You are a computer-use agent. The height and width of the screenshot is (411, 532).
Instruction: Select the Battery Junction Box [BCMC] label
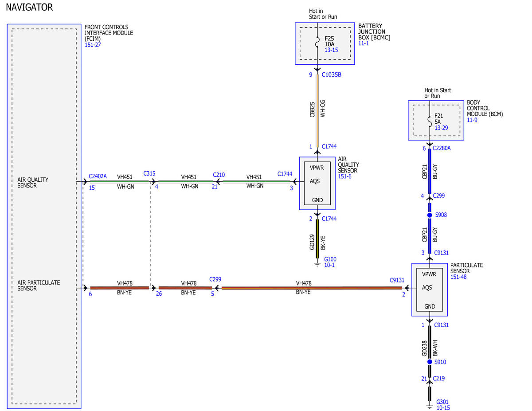[374, 31]
